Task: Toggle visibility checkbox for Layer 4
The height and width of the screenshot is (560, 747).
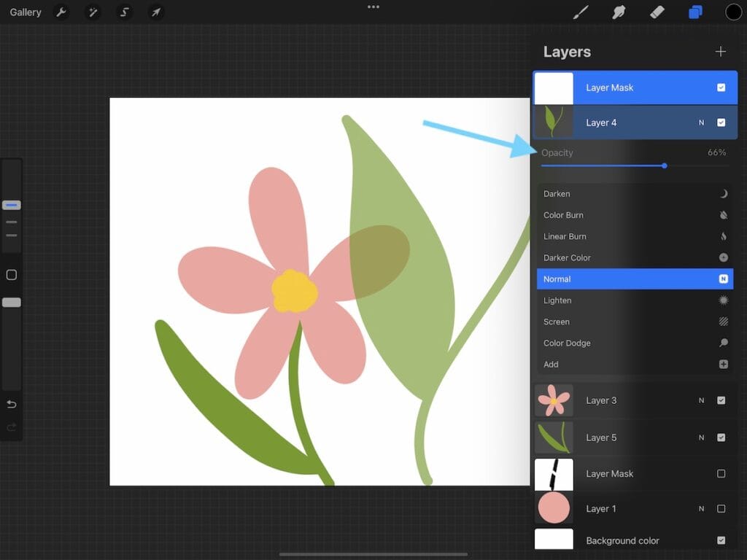Action: (721, 122)
